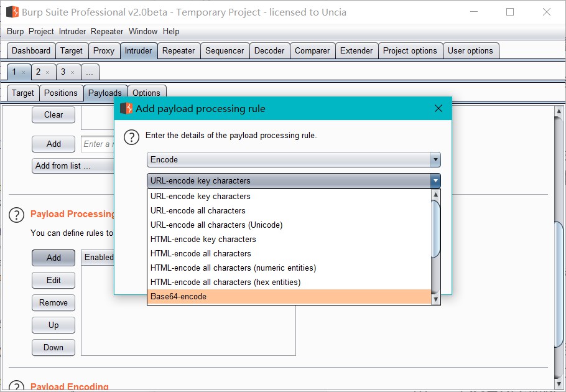The image size is (566, 392).
Task: Switch to the Repeater tool tab
Action: (x=179, y=50)
